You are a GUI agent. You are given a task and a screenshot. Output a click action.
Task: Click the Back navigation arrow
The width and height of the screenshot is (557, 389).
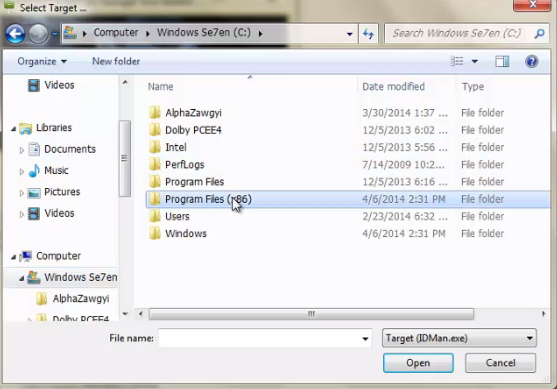tap(15, 34)
